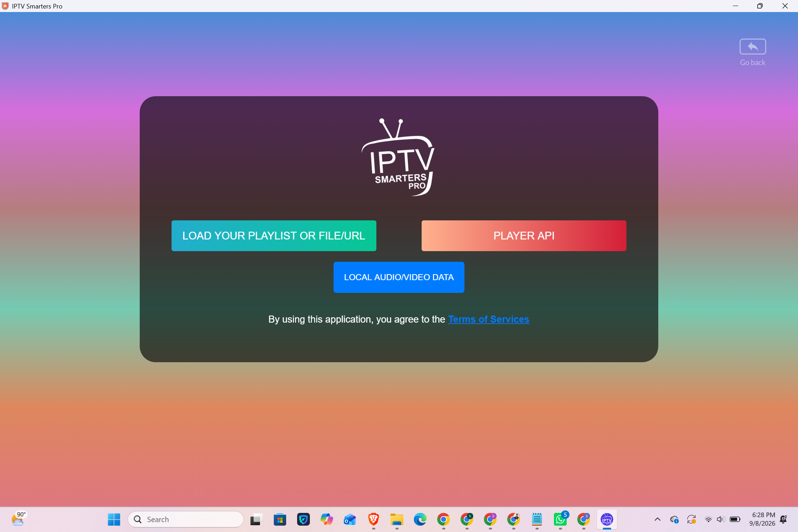Image resolution: width=798 pixels, height=532 pixels.
Task: Open the Terms of Services link
Action: point(488,319)
